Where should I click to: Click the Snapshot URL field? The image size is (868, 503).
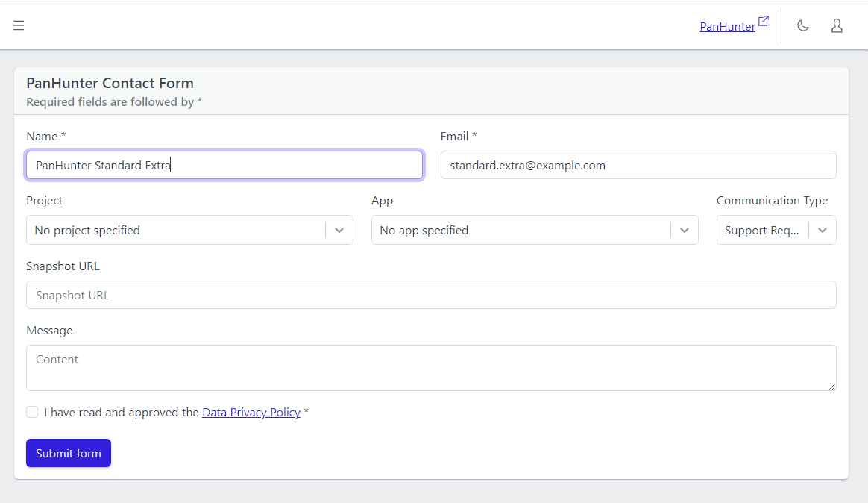(431, 295)
